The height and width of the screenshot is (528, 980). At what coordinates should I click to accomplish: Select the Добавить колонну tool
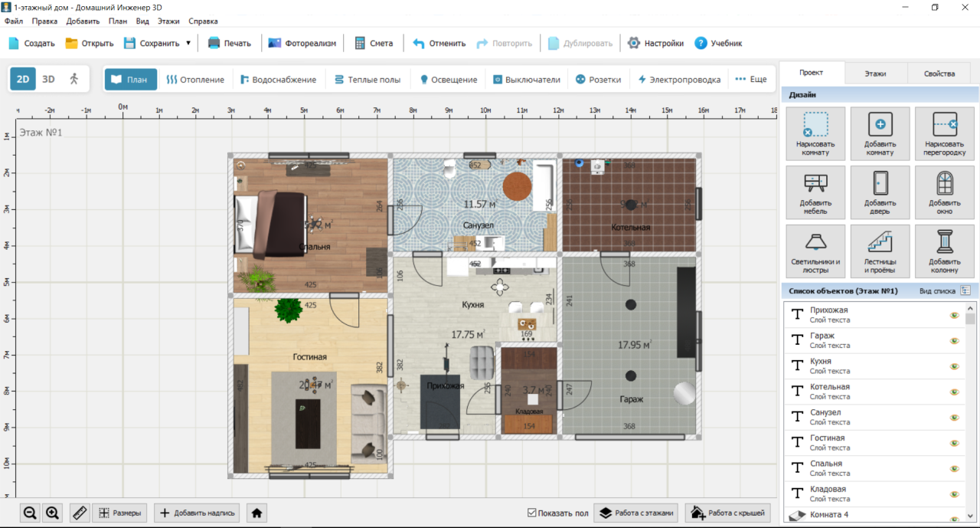(x=945, y=251)
